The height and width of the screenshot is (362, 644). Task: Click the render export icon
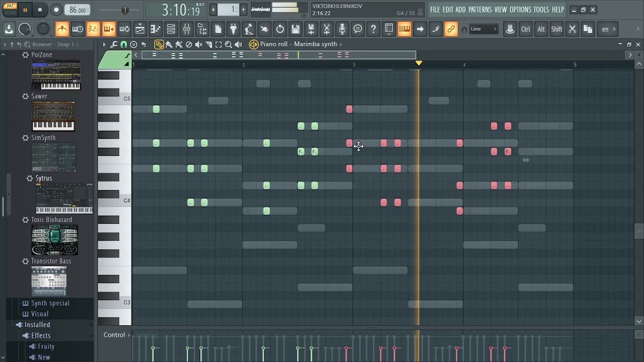pyautogui.click(x=311, y=29)
